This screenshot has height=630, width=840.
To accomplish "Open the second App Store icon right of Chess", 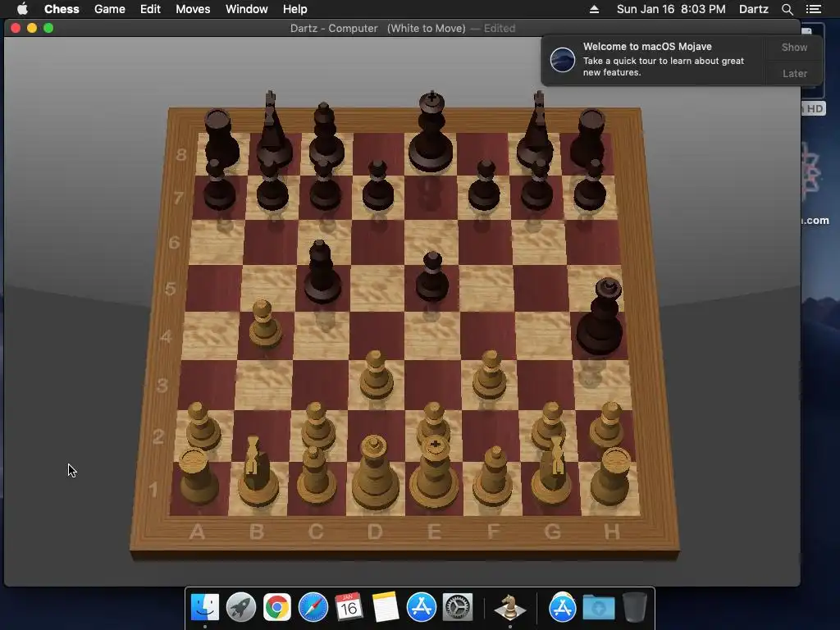I will 563,607.
